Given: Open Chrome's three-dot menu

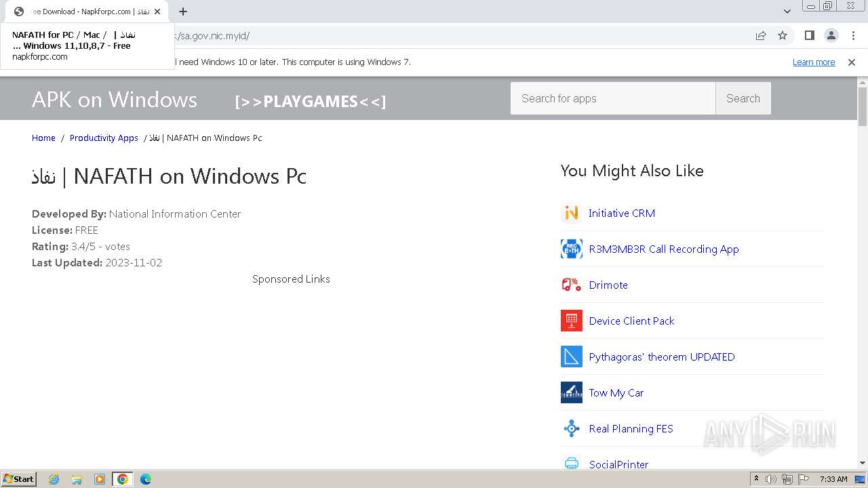Looking at the screenshot, I should (853, 35).
